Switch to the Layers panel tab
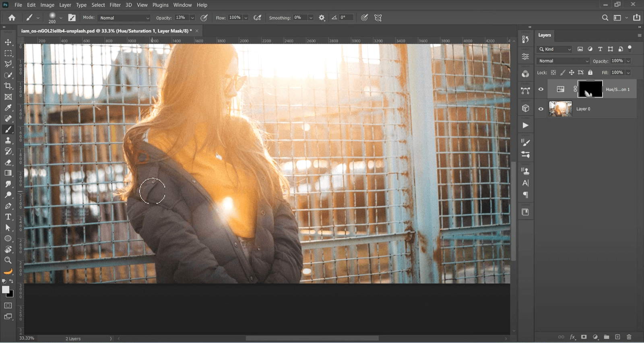This screenshot has width=644, height=343. 545,35
